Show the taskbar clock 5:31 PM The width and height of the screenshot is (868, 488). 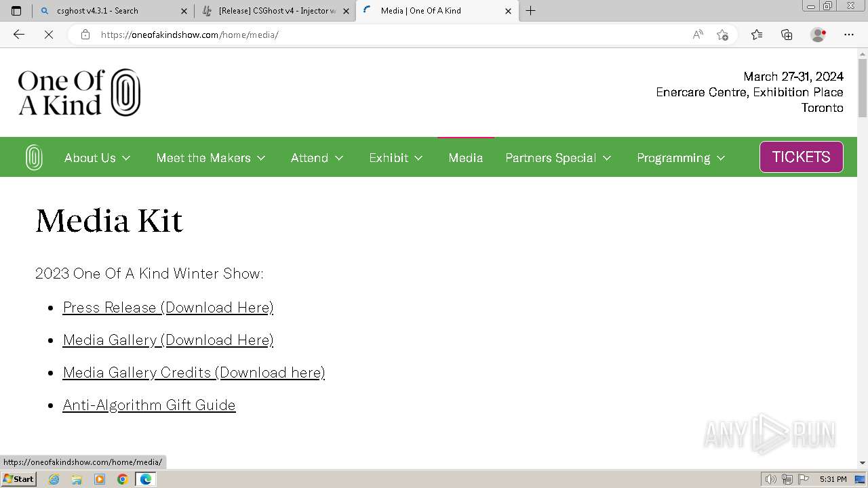(x=833, y=479)
